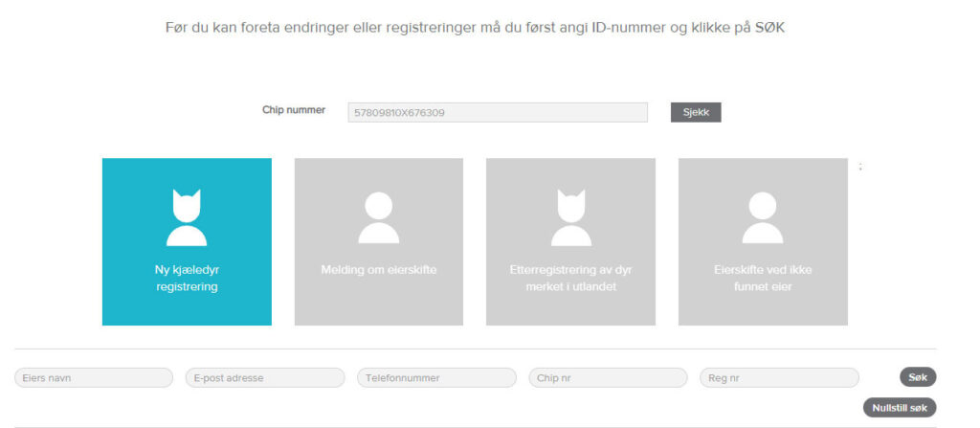Reset filters with Nullstill søk
The width and height of the screenshot is (980, 428).
(x=899, y=408)
